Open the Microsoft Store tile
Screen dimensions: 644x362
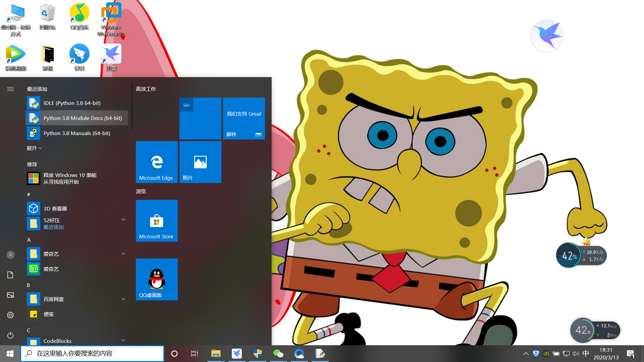pos(157,221)
